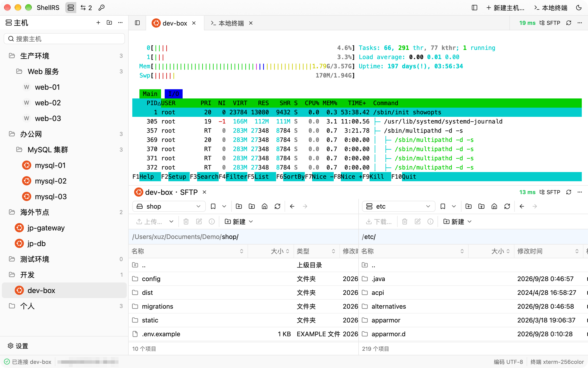Select host mysql-02
Image resolution: width=588 pixels, height=368 pixels.
(64, 181)
